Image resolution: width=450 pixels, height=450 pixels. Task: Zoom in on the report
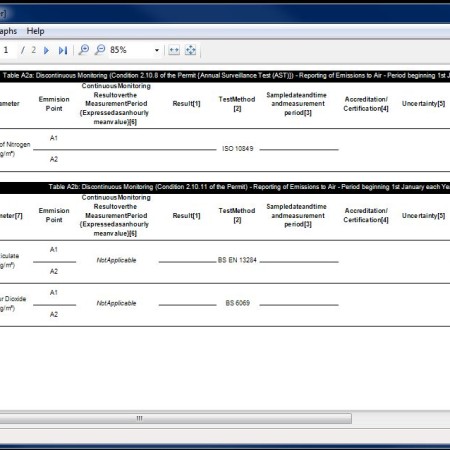[x=84, y=50]
